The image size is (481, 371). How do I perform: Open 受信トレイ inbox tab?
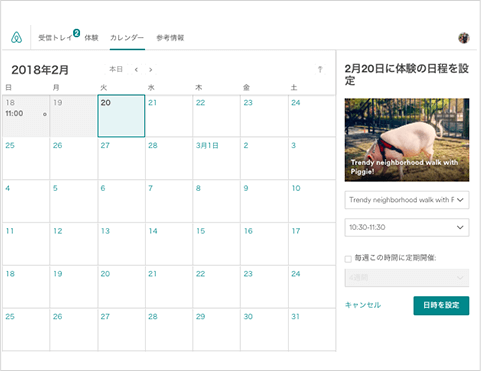(x=55, y=38)
